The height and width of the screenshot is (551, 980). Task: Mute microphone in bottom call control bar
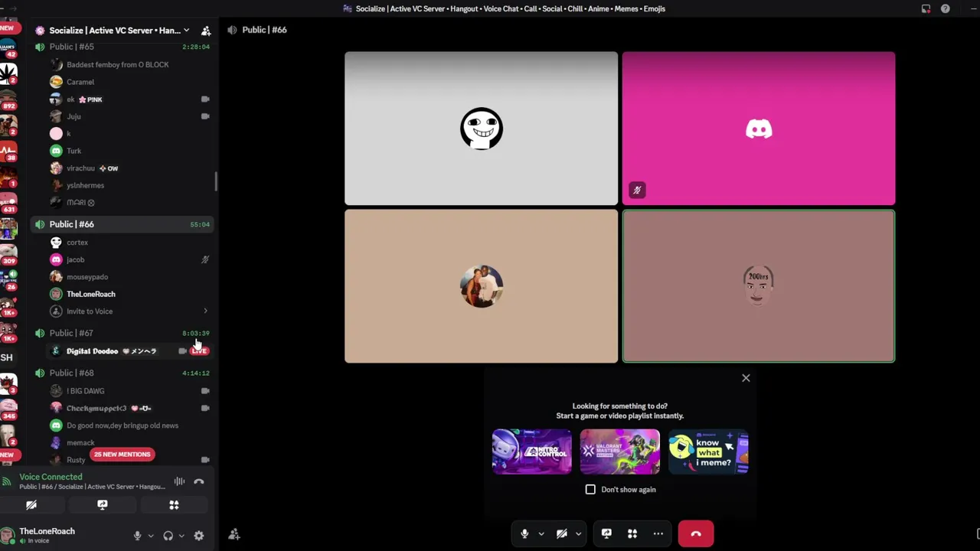pos(524,533)
